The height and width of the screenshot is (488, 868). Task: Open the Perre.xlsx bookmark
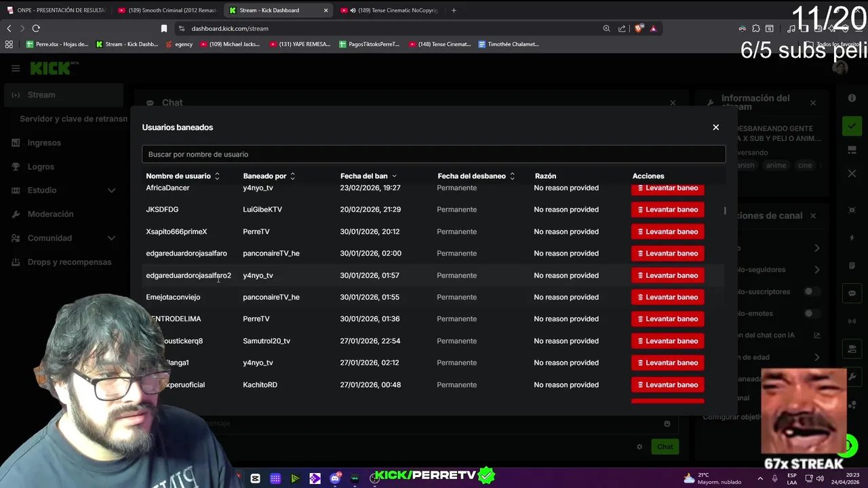[57, 44]
